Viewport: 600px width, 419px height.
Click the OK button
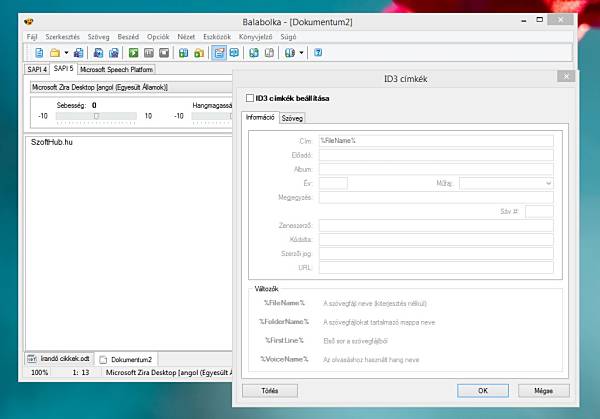click(x=483, y=391)
